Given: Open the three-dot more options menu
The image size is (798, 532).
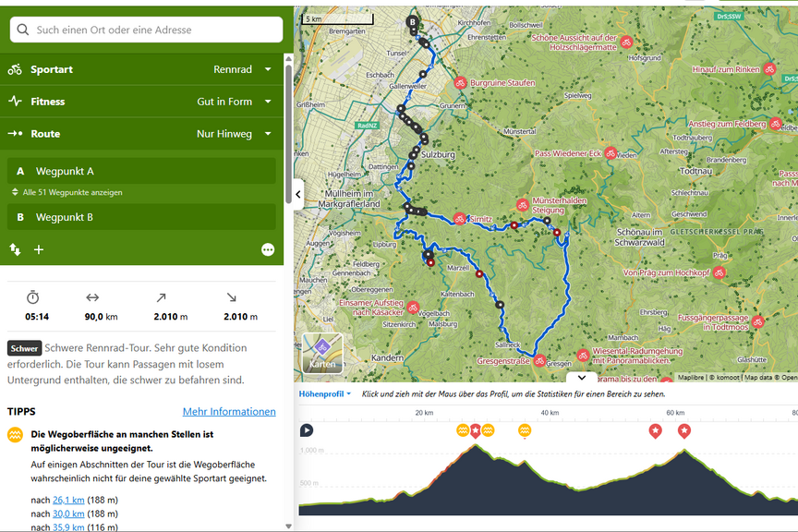Looking at the screenshot, I should pyautogui.click(x=268, y=249).
